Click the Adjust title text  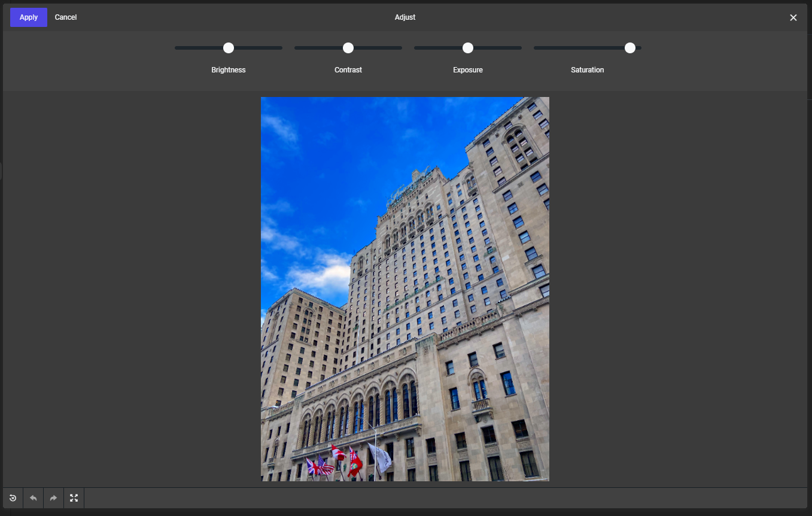pyautogui.click(x=405, y=17)
